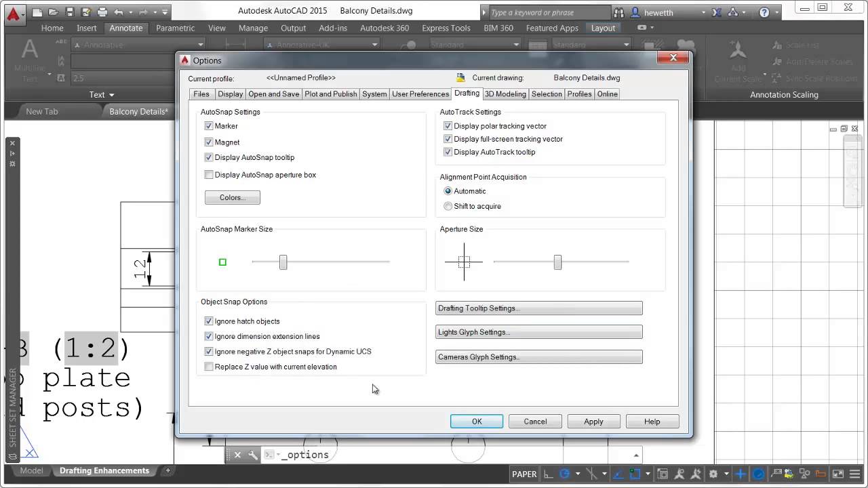Open the Help dropdown arrow
This screenshot has height=488, width=868.
tap(776, 12)
